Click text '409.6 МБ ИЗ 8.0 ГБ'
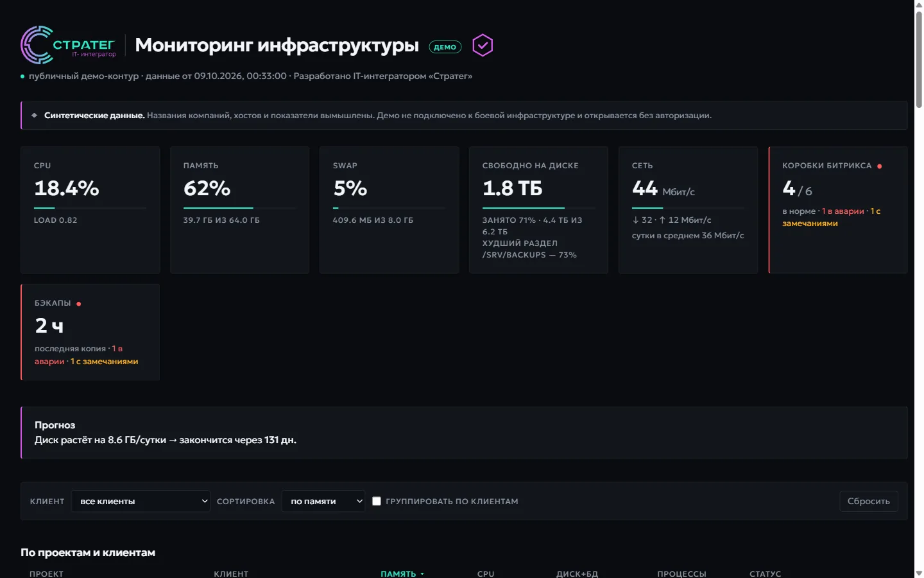Viewport: 924px width, 578px height. (373, 220)
